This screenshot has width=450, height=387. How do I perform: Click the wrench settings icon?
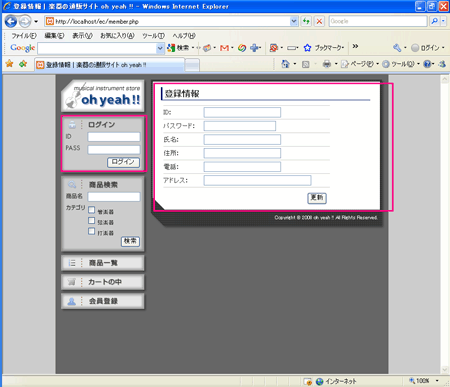coord(397,48)
